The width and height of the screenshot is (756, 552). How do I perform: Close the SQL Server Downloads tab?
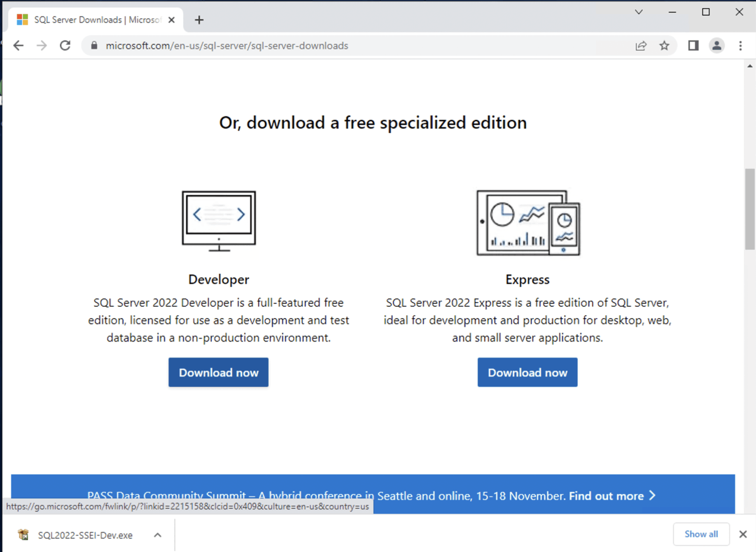[172, 20]
